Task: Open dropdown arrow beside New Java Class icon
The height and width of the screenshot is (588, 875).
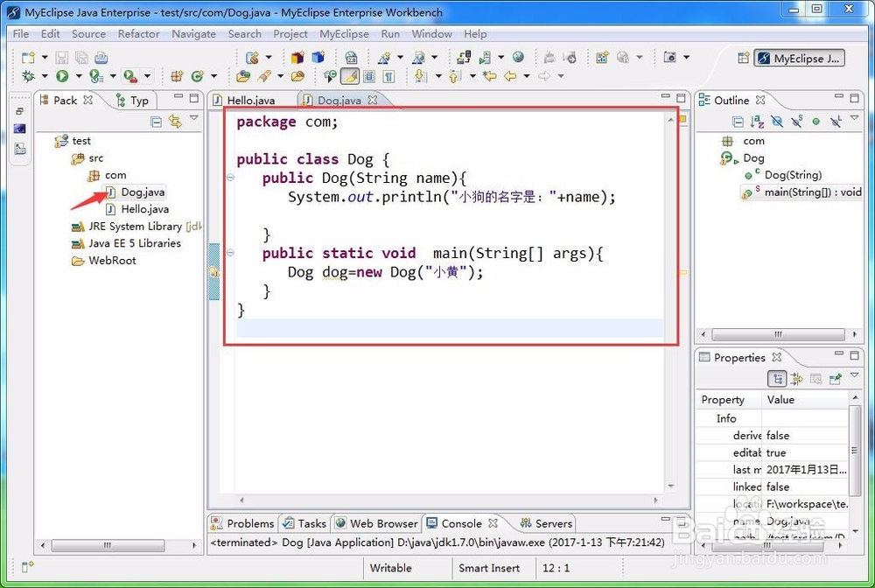Action: pyautogui.click(x=213, y=76)
